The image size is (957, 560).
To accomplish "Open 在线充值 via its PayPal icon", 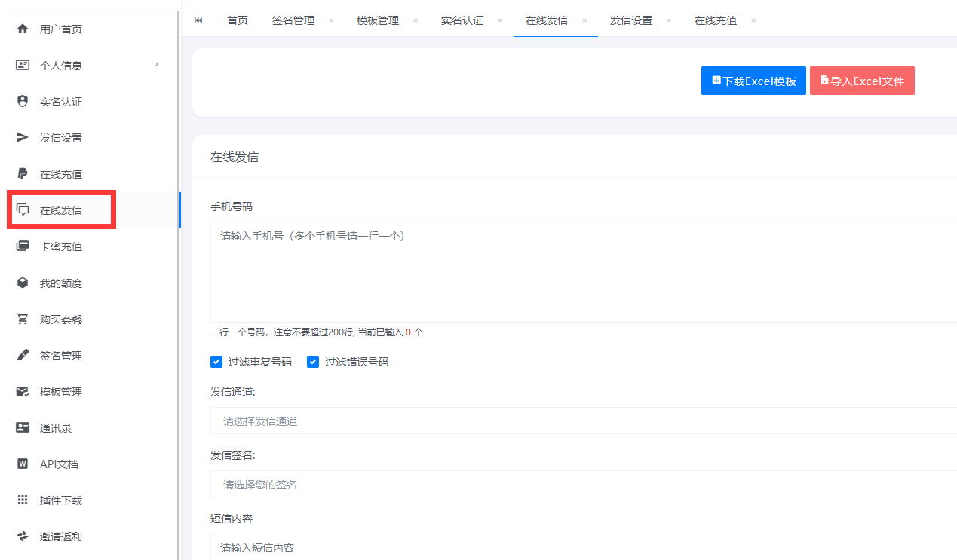I will pos(23,174).
